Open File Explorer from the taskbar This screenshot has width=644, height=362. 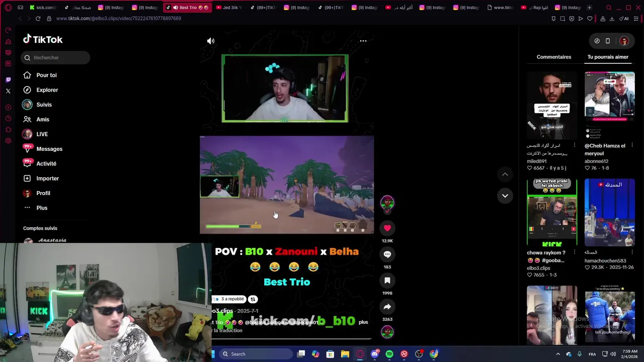tap(345, 354)
